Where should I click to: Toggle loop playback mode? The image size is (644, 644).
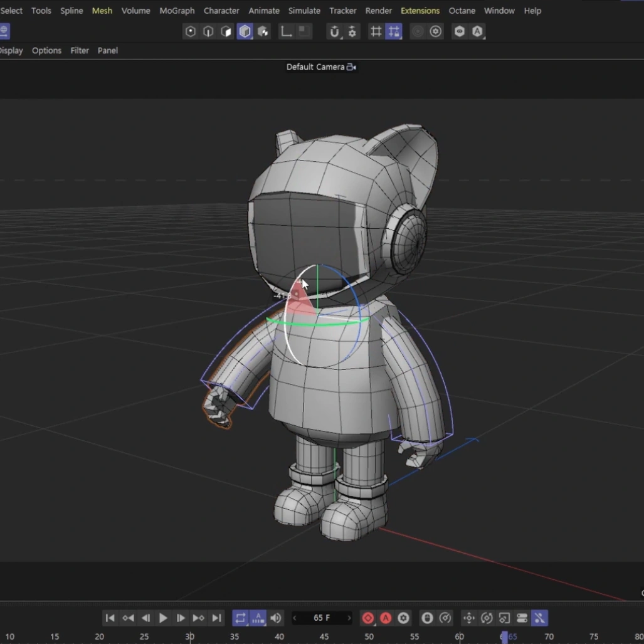[x=240, y=618]
